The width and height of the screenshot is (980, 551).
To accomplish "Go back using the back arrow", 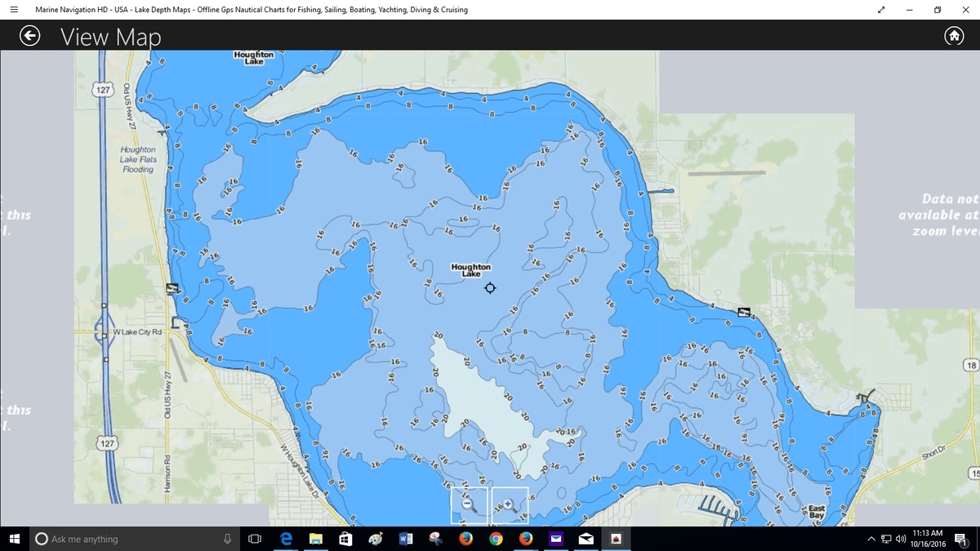I will pos(30,36).
